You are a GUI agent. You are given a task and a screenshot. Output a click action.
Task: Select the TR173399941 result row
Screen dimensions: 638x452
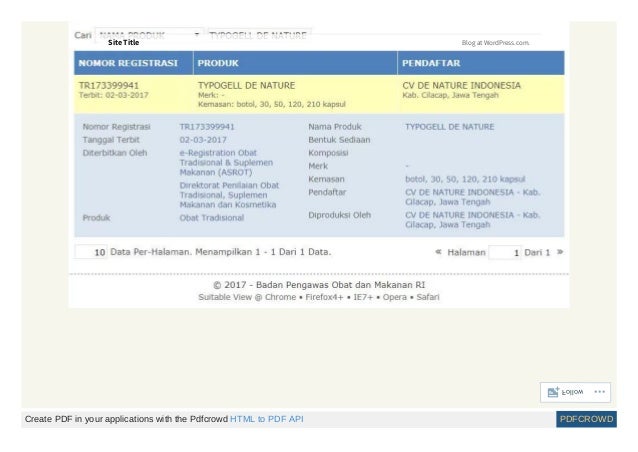pyautogui.click(x=319, y=94)
